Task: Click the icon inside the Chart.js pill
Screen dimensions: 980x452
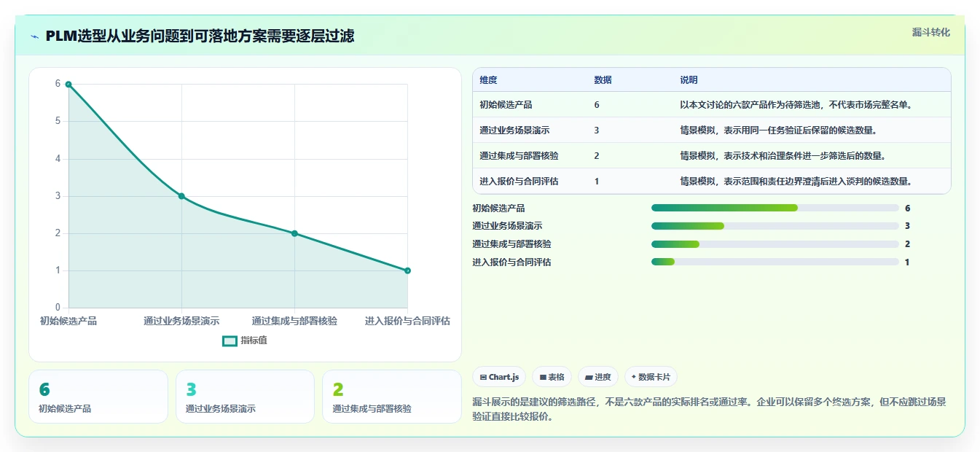Action: tap(483, 378)
